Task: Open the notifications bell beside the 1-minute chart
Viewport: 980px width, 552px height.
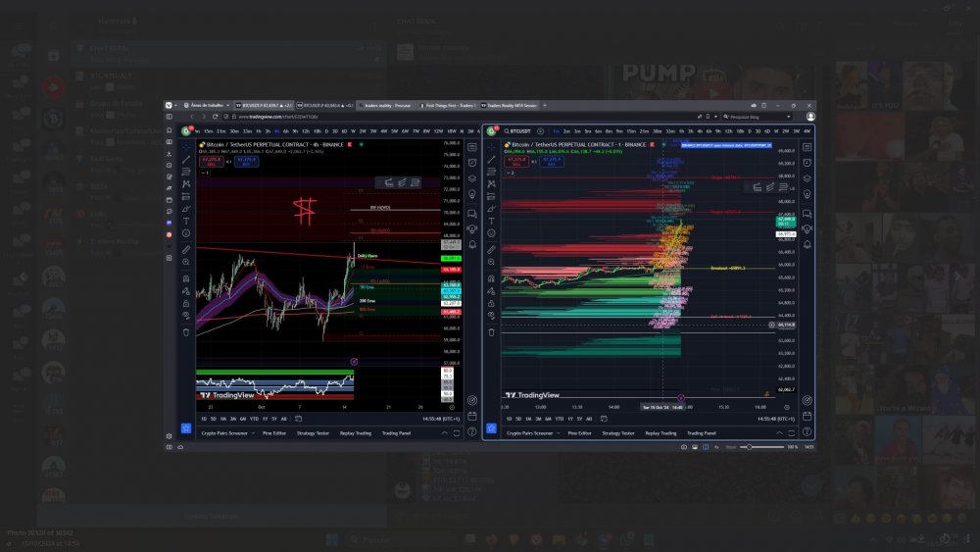Action: [807, 244]
